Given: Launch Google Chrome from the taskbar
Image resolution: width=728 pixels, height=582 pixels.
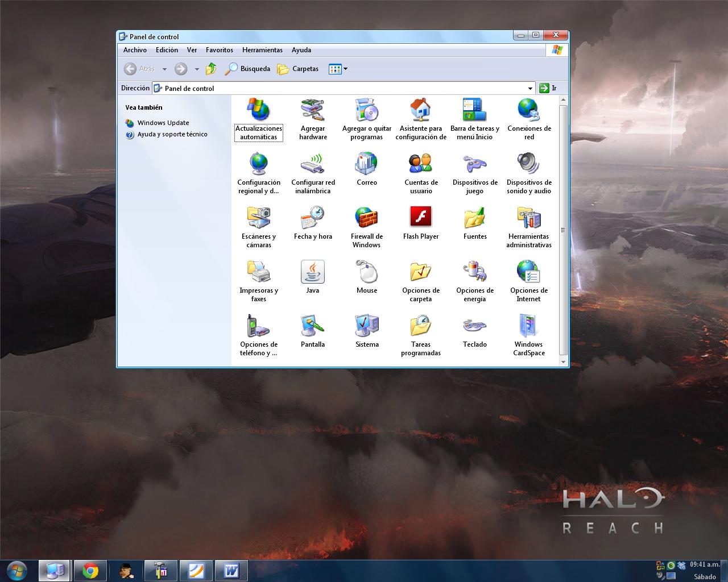Looking at the screenshot, I should (x=90, y=570).
